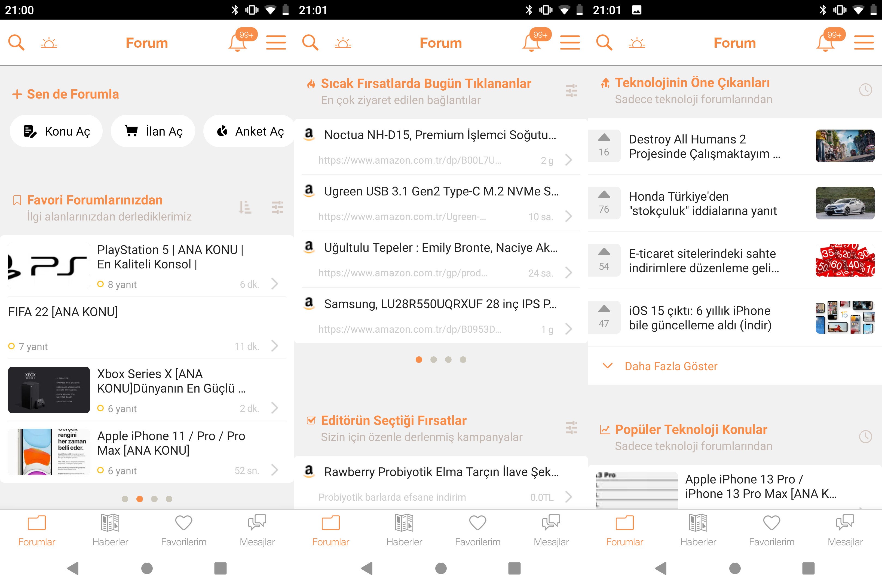Screen dimensions: 882x588
Task: Tap Forum title in second screen
Action: [441, 43]
